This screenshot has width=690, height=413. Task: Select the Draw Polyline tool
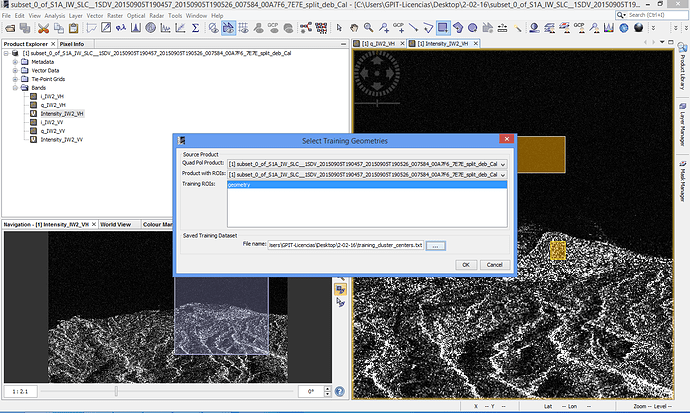click(x=428, y=28)
